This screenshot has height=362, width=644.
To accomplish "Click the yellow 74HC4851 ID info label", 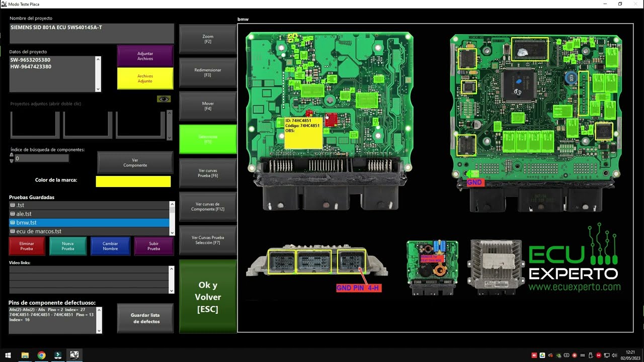I will (x=303, y=133).
